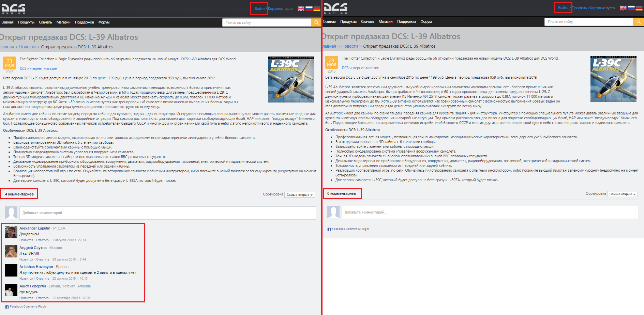Click Нравится under Андрей Саутов's comment

26,259
